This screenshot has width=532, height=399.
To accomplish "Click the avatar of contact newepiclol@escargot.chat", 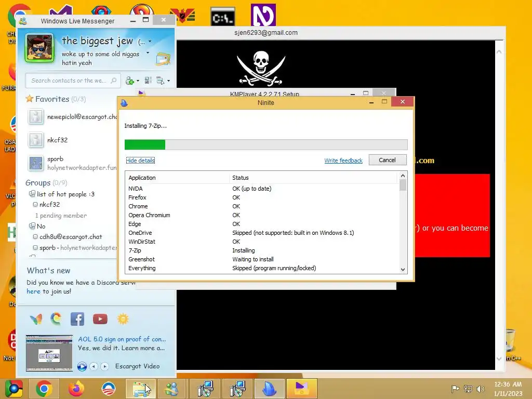I will (x=36, y=117).
